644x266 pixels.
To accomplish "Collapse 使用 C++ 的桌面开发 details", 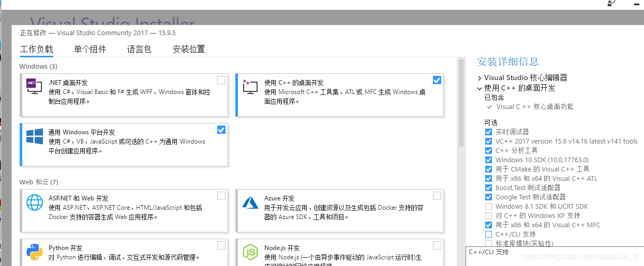I will coord(480,88).
